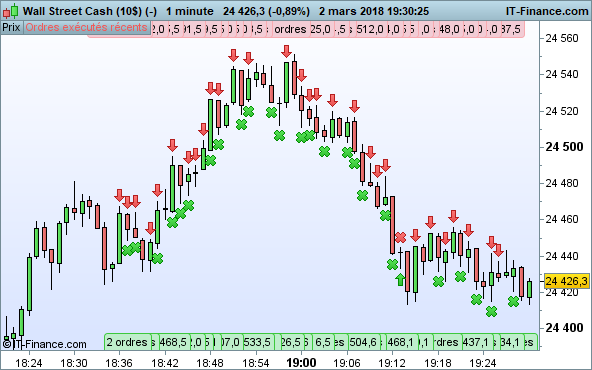This screenshot has height=370, width=592.
Task: Click the IT-Finance.com link in the header
Action: click(547, 11)
